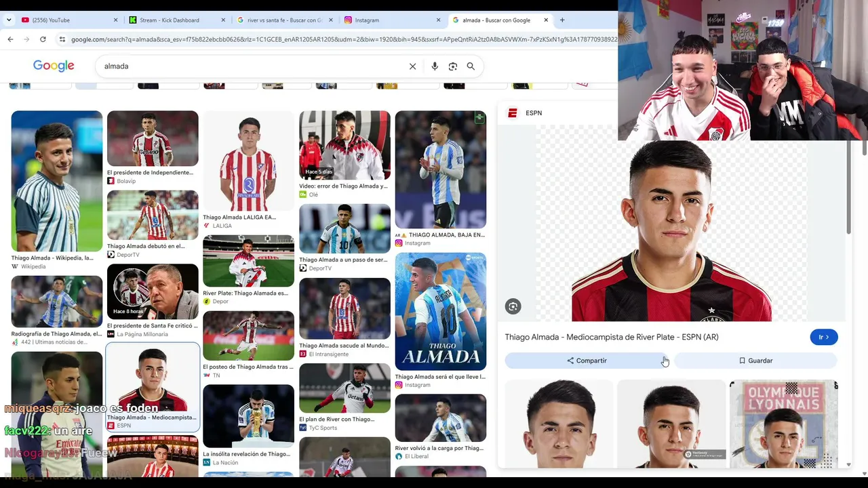This screenshot has height=488, width=868.
Task: Save image with Guardar button
Action: click(755, 361)
